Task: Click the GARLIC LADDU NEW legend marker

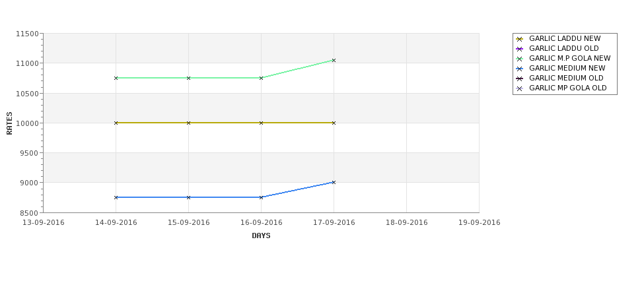Action: point(520,39)
